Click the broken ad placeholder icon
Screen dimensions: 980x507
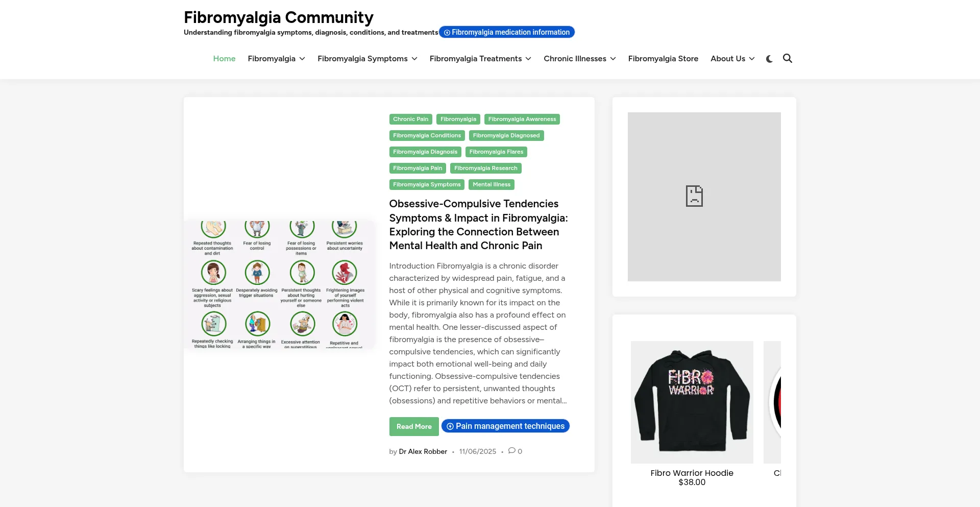pyautogui.click(x=694, y=196)
